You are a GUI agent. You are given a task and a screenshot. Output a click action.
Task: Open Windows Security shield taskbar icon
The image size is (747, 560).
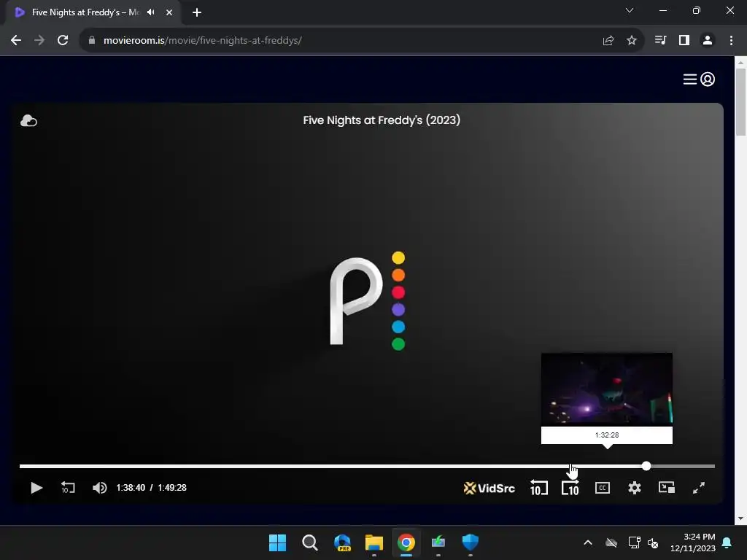pos(471,542)
